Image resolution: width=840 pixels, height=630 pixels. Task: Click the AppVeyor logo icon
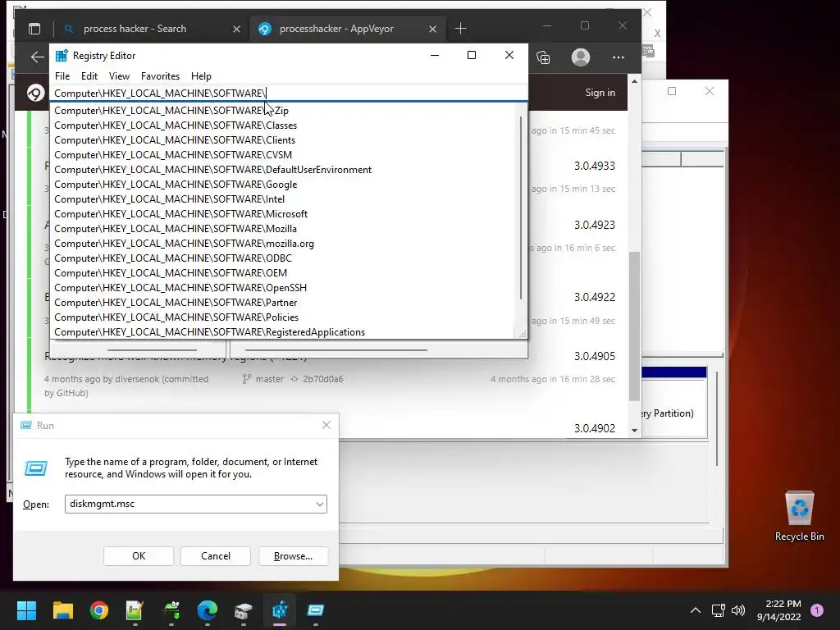click(35, 94)
